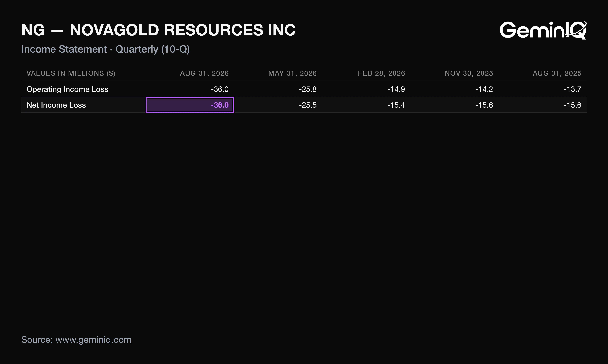Click the NOV 30, 2025 column header
608x364 pixels.
click(469, 73)
